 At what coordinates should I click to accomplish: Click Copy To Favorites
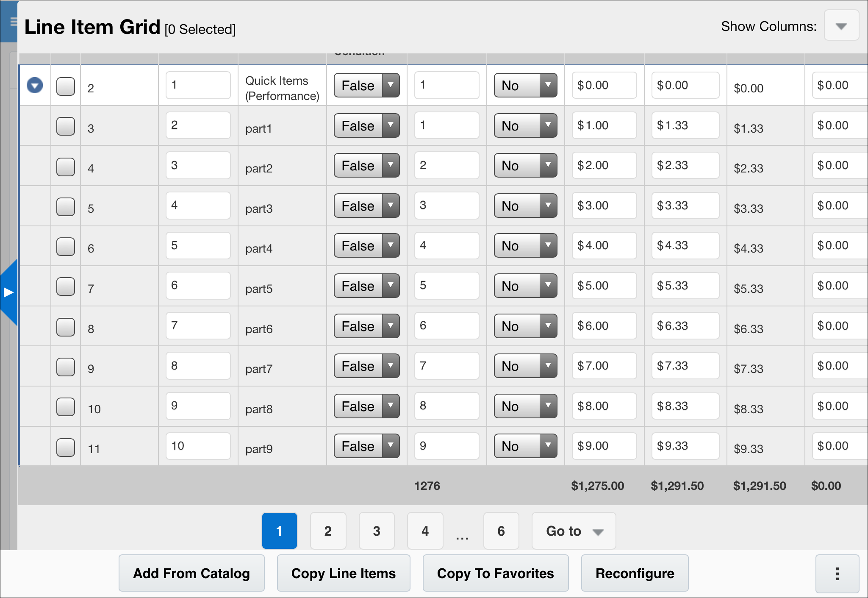coord(496,573)
